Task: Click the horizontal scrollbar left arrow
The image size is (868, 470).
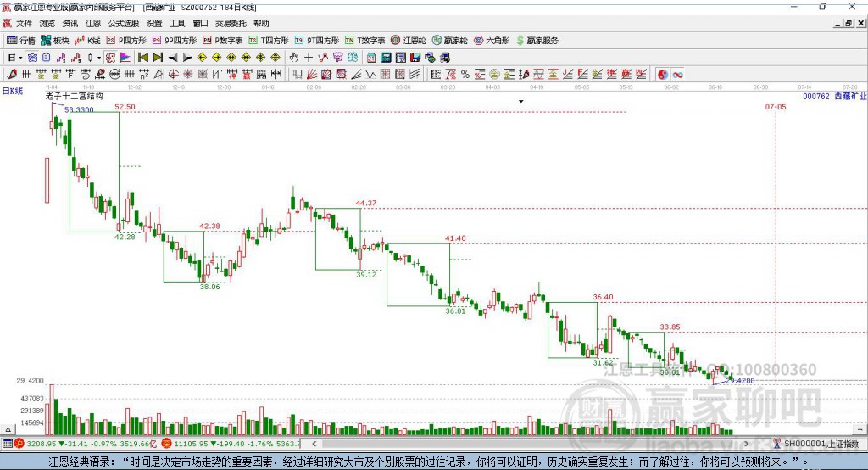Action: (314, 444)
